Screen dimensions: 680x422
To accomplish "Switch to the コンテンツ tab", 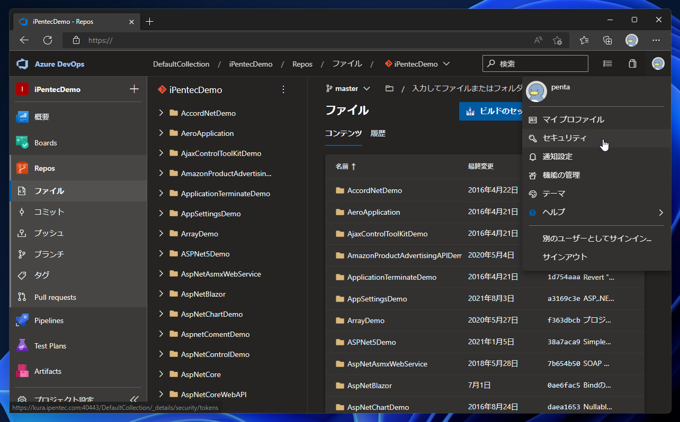I will [x=343, y=133].
